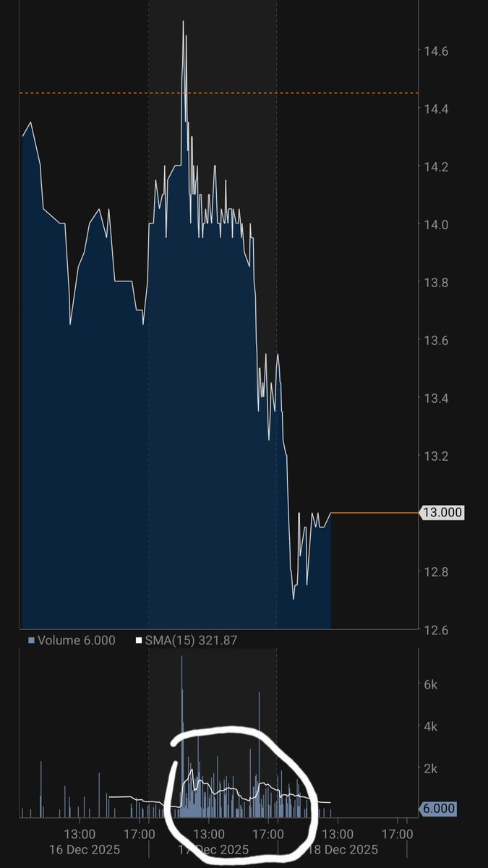
Task: Click the 4k volume axis label
Action: 432,726
